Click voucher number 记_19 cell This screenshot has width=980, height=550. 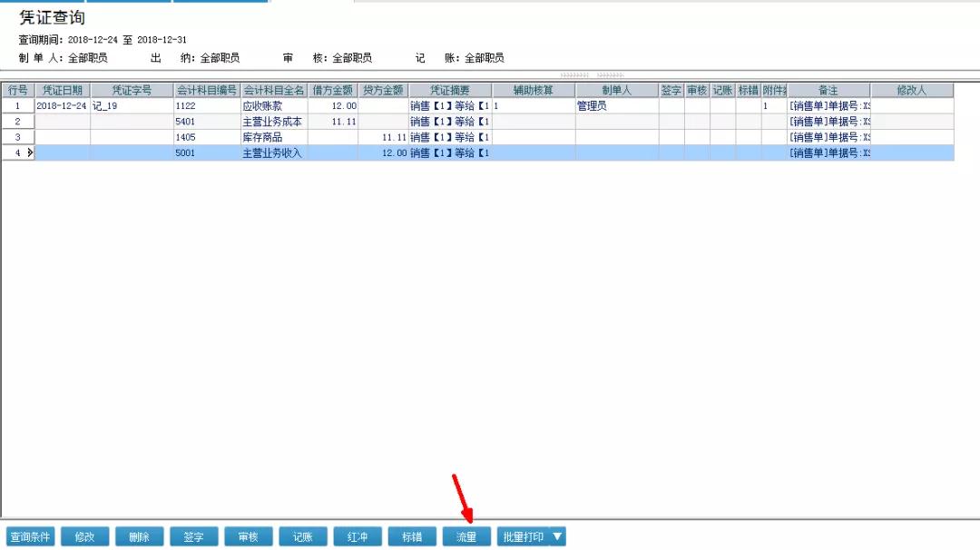(132, 106)
